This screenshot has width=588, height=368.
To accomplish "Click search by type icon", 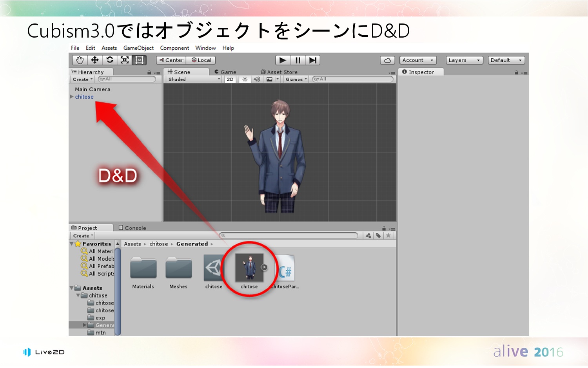I will [x=368, y=236].
